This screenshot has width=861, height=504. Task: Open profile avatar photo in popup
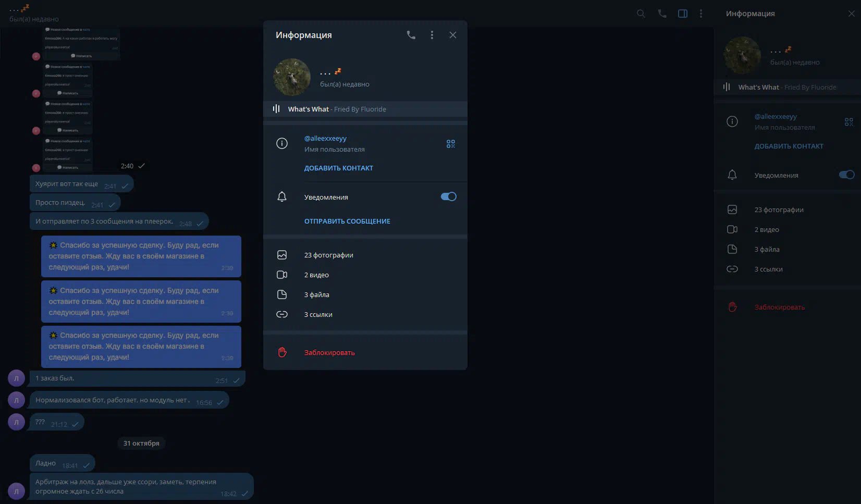[292, 77]
